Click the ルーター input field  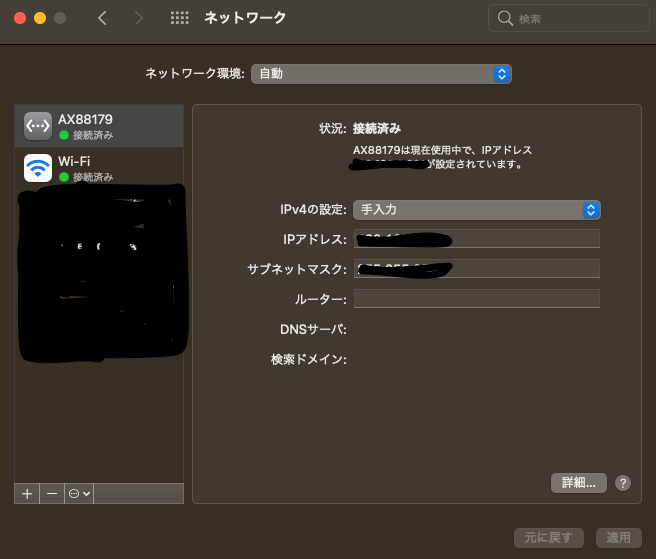tap(477, 299)
